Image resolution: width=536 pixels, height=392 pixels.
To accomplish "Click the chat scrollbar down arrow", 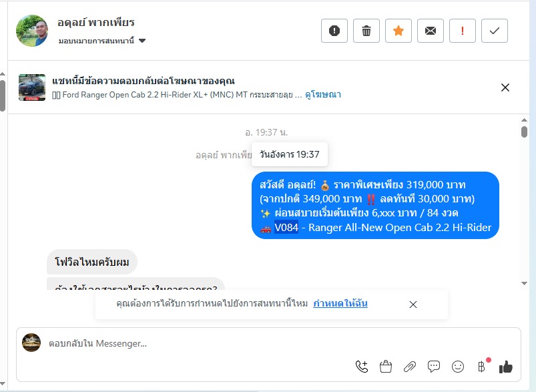I will [524, 283].
